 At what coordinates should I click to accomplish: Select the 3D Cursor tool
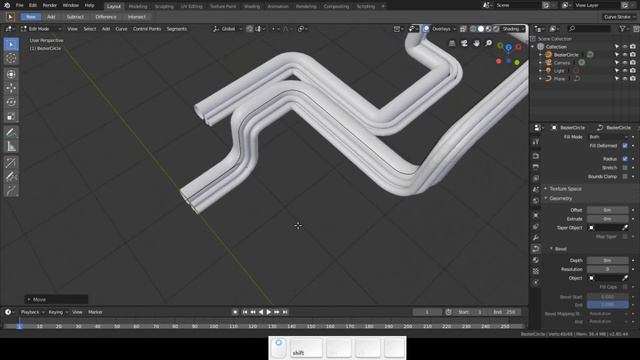tap(11, 58)
